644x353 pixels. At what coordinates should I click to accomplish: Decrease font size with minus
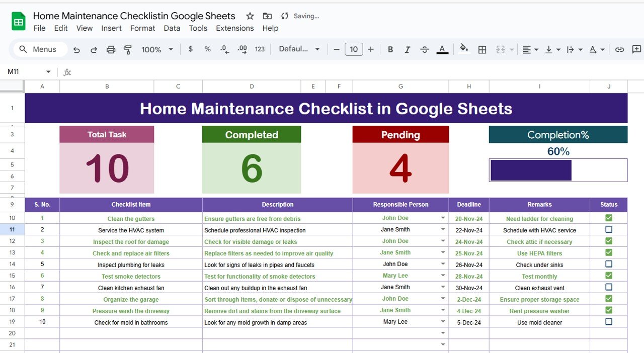pos(337,49)
